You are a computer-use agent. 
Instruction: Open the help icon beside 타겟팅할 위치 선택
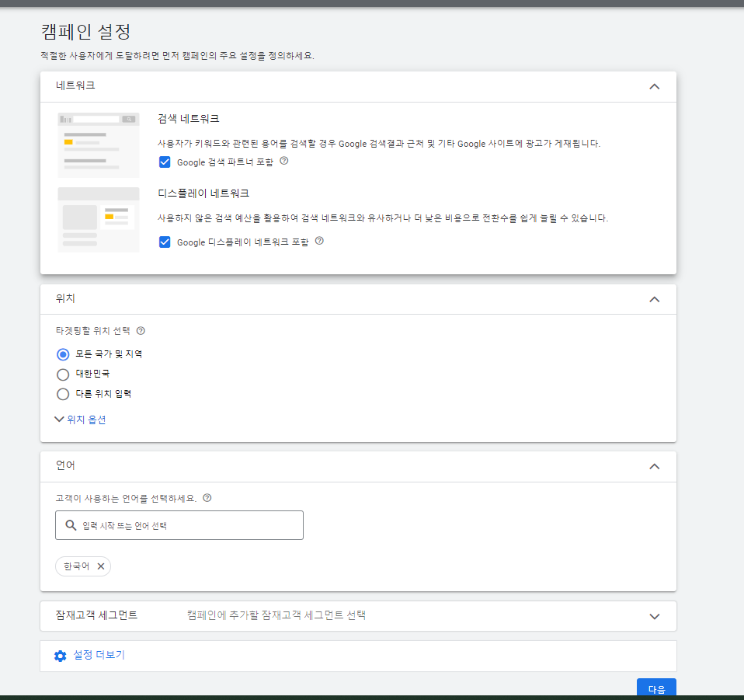tap(141, 330)
